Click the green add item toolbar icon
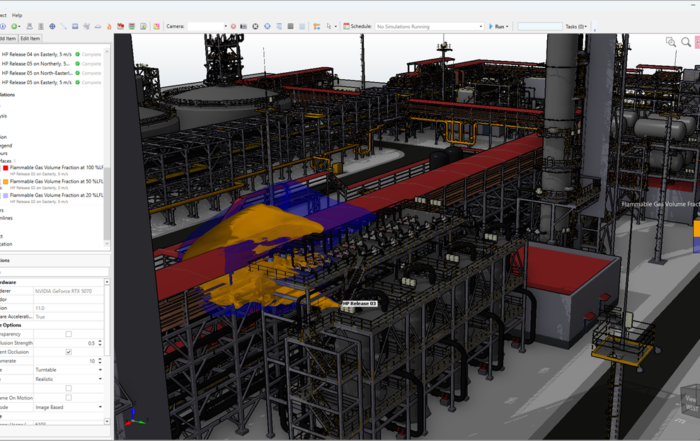Viewport: 700px width, 441px height. (x=14, y=26)
